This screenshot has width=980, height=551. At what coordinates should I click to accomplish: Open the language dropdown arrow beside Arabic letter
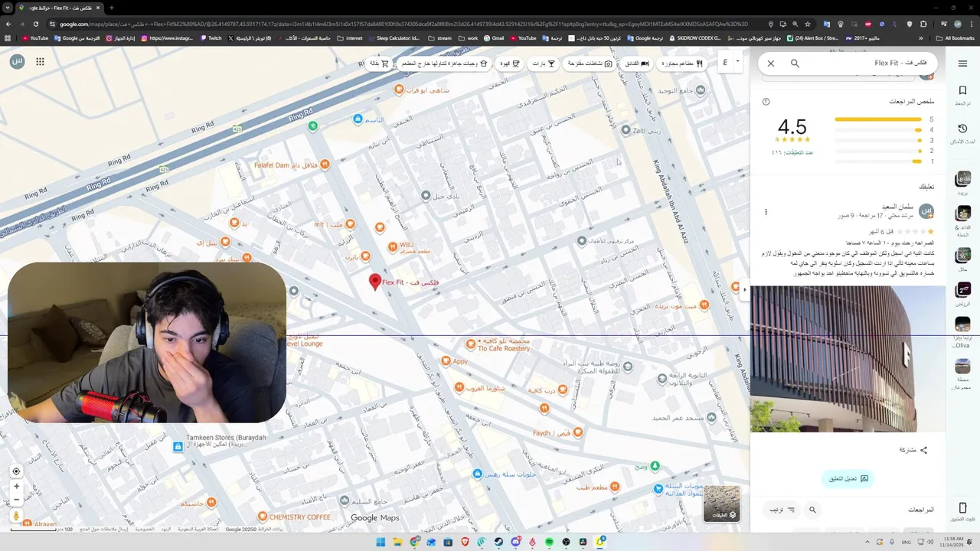738,61
